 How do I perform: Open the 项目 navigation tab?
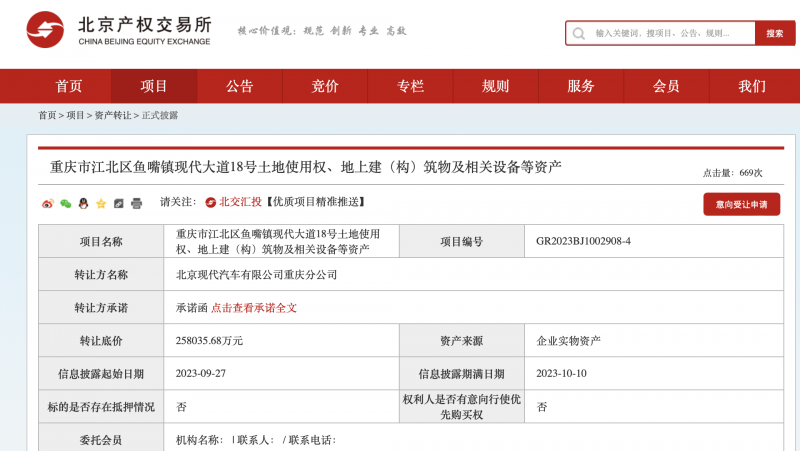[154, 86]
